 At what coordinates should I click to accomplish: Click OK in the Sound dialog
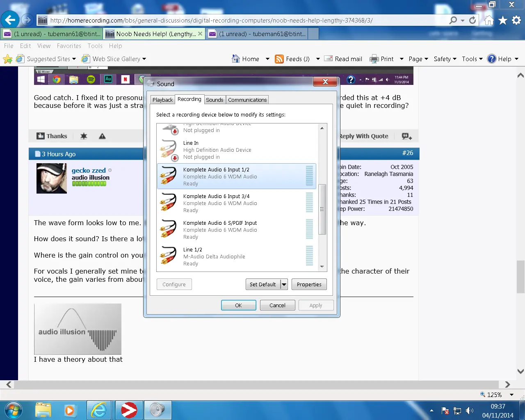coord(238,305)
